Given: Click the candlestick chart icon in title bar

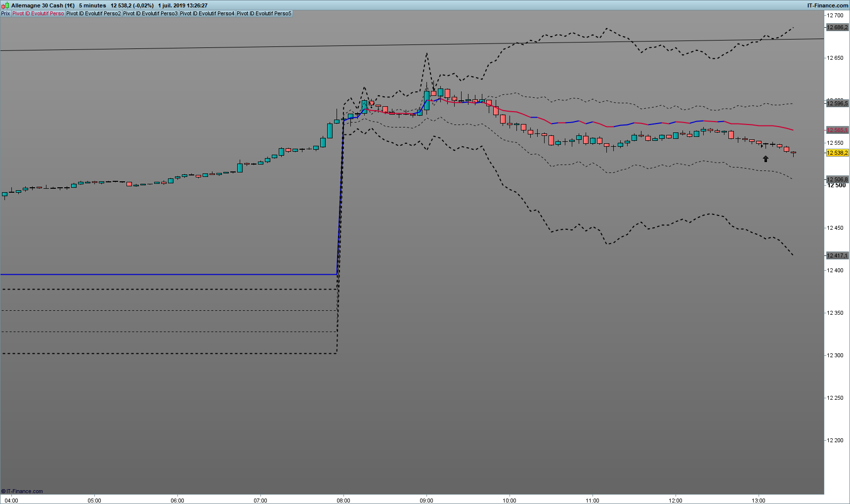Looking at the screenshot, I should (x=5, y=5).
